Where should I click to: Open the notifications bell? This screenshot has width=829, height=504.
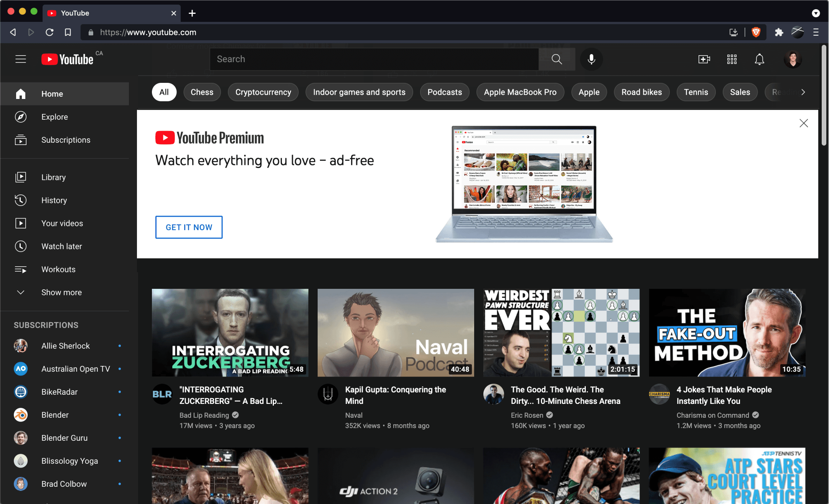coord(759,59)
